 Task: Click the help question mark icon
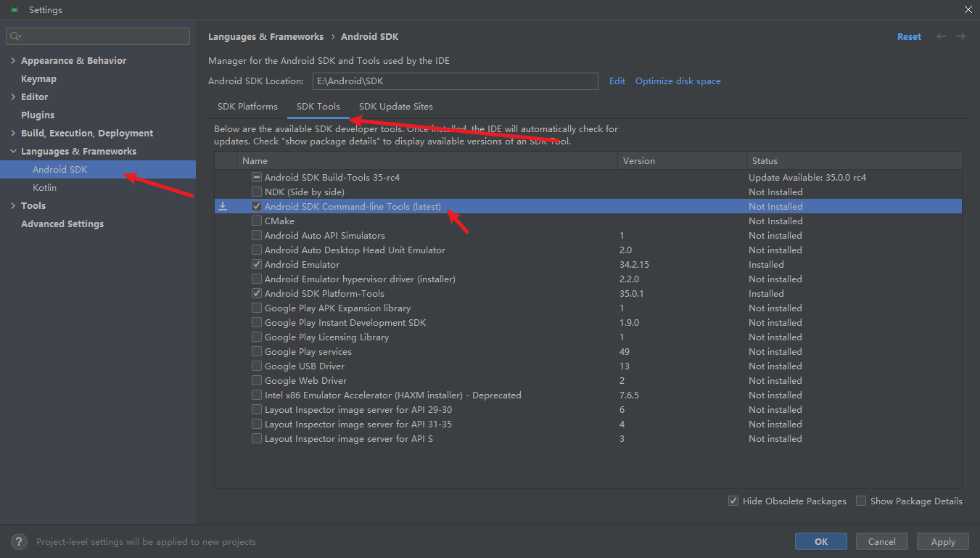coord(20,541)
